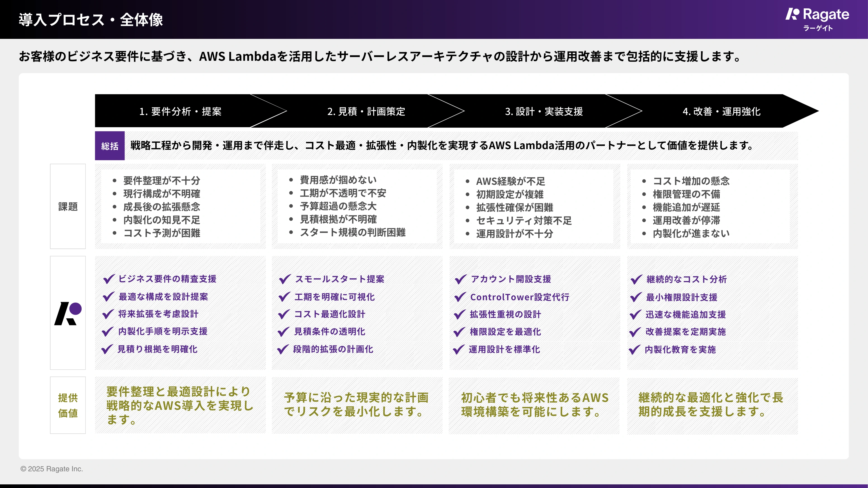Click bullet 現行構成が不明確

162,194
